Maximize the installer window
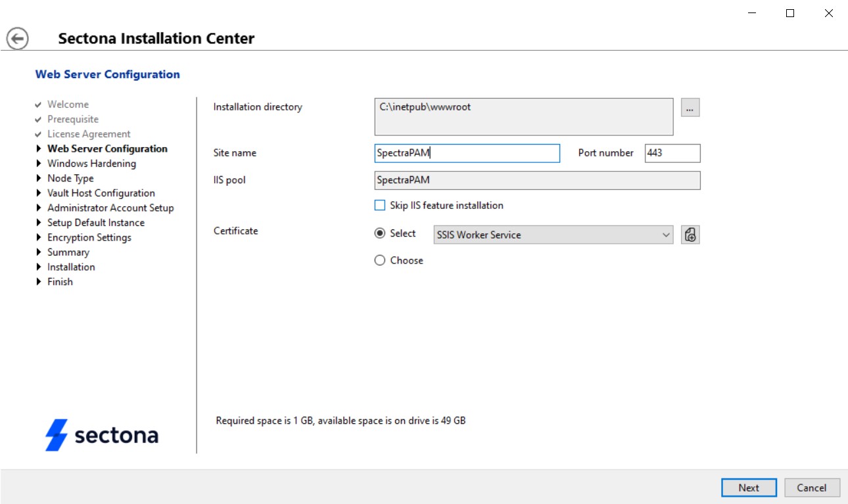848x504 pixels. 790,13
